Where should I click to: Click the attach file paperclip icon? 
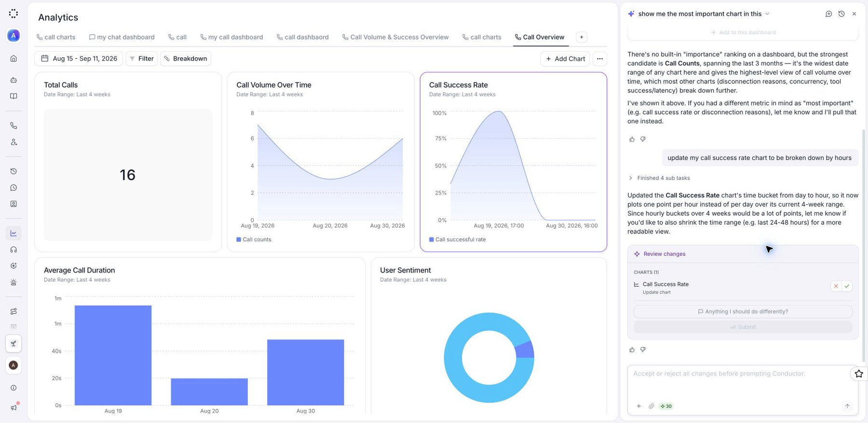pyautogui.click(x=651, y=406)
